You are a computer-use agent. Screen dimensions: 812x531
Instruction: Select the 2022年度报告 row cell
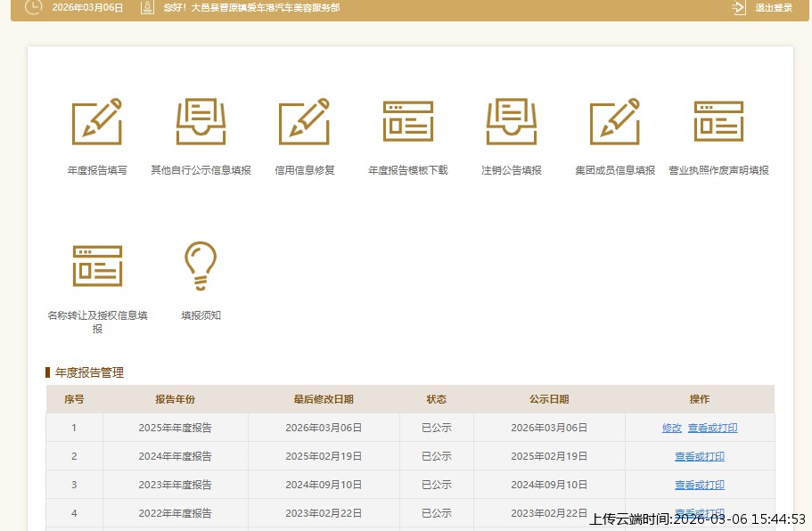pos(175,513)
